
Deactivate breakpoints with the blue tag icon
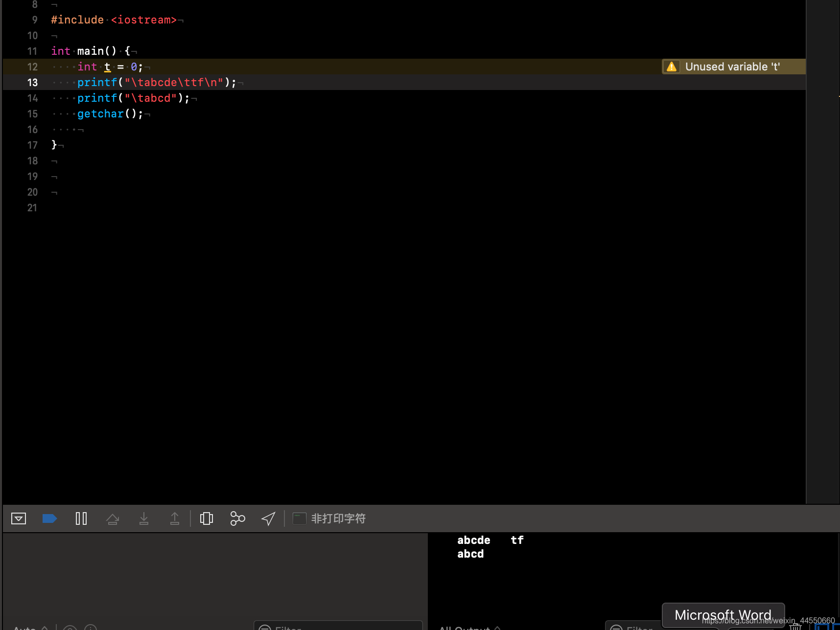(49, 518)
